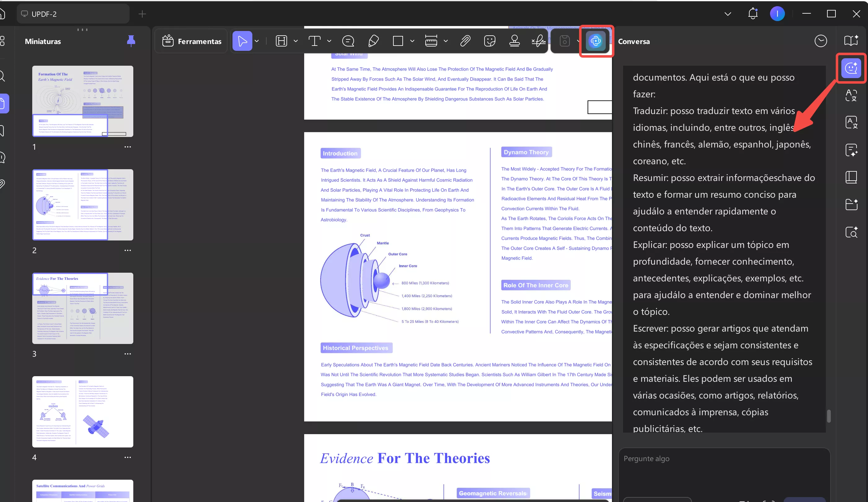Open the highlight tool dropdown arrow
This screenshot has height=502, width=868.
pyautogui.click(x=295, y=41)
